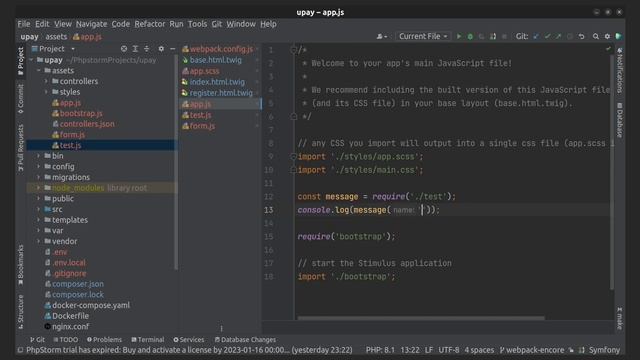Run the current file with the green play icon

(459, 36)
